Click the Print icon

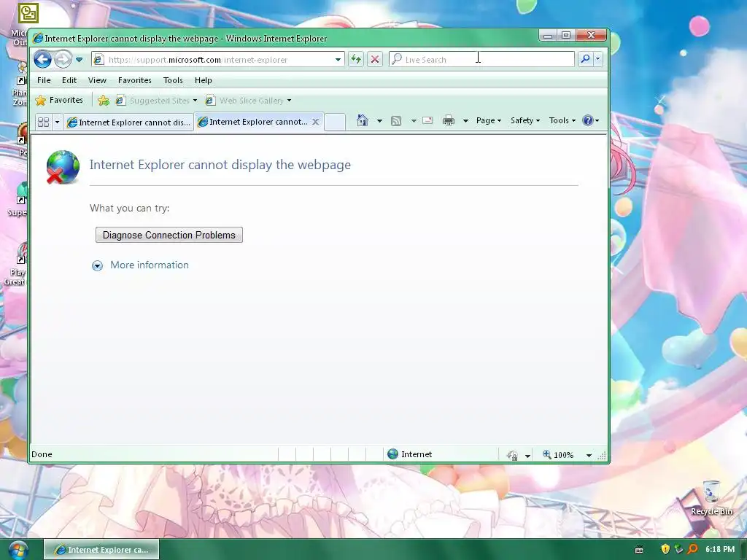449,121
